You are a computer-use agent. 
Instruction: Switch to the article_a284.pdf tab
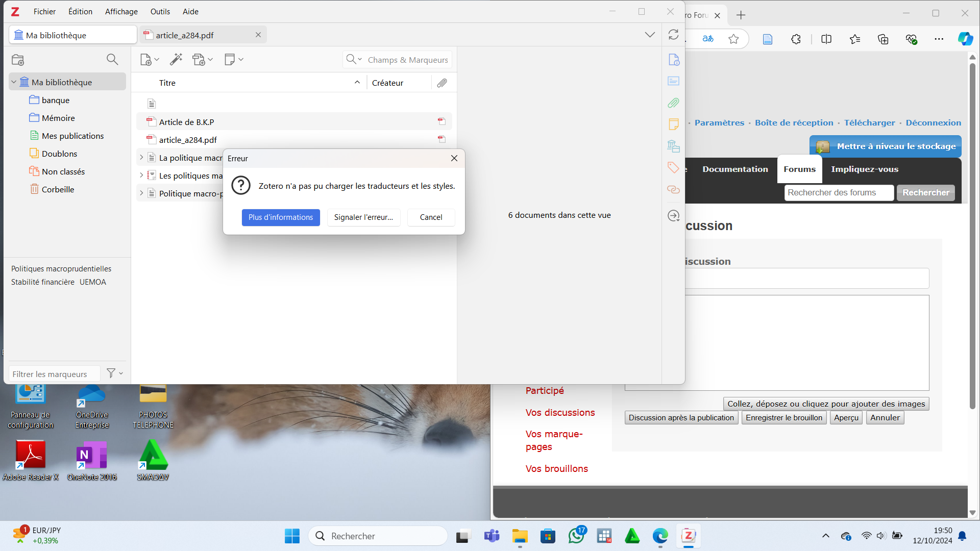coord(203,35)
